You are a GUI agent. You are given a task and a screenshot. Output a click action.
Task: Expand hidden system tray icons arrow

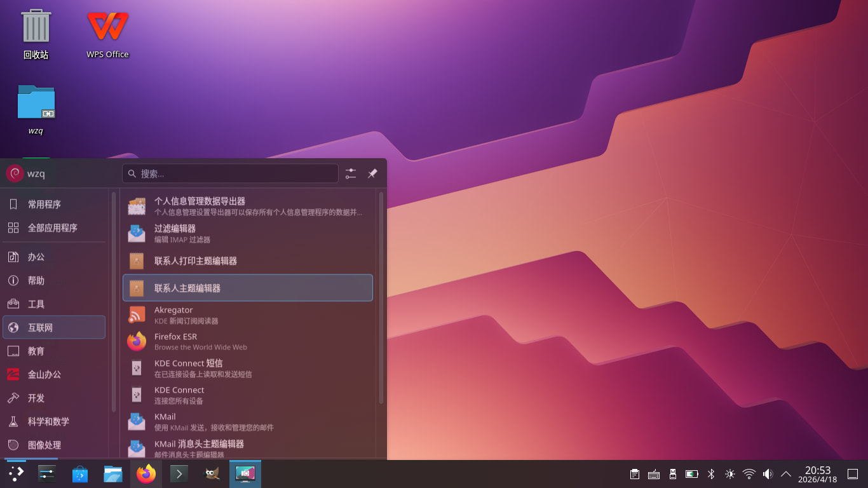pyautogui.click(x=786, y=474)
